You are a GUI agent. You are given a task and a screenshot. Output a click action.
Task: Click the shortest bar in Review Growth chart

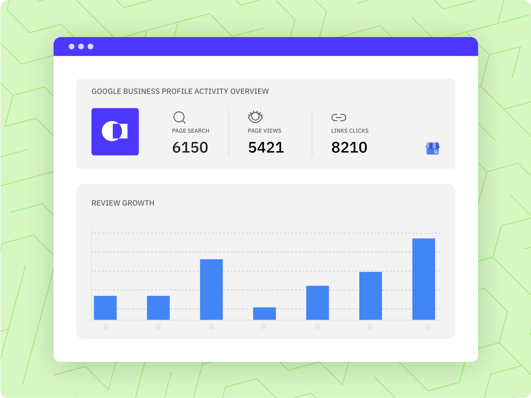(x=264, y=314)
